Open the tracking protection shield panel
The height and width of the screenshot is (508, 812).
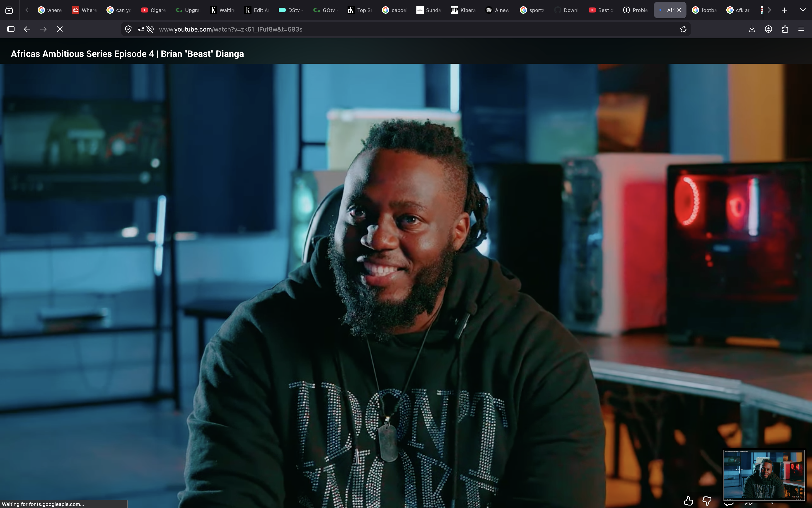[128, 29]
